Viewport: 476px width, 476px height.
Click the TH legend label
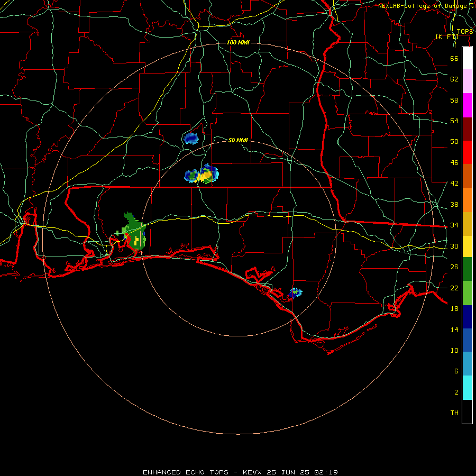pyautogui.click(x=454, y=413)
